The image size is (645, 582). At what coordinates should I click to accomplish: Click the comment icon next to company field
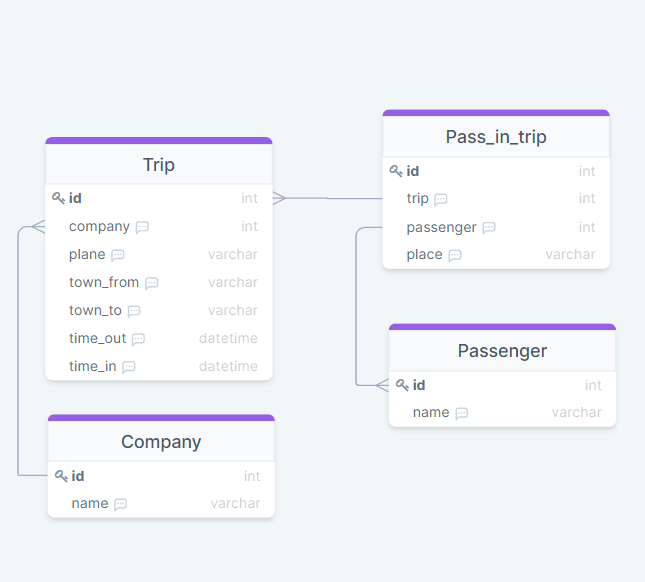click(142, 227)
